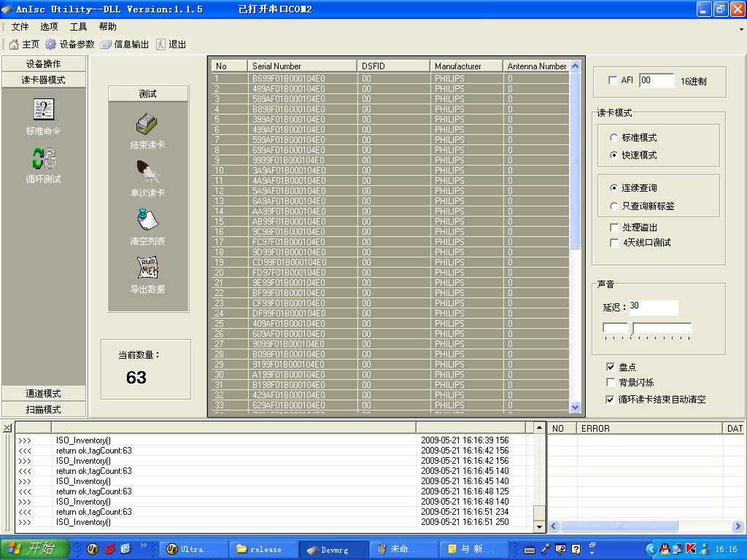The width and height of the screenshot is (747, 560).
Task: Sort by Serial Number column header
Action: pyautogui.click(x=302, y=66)
